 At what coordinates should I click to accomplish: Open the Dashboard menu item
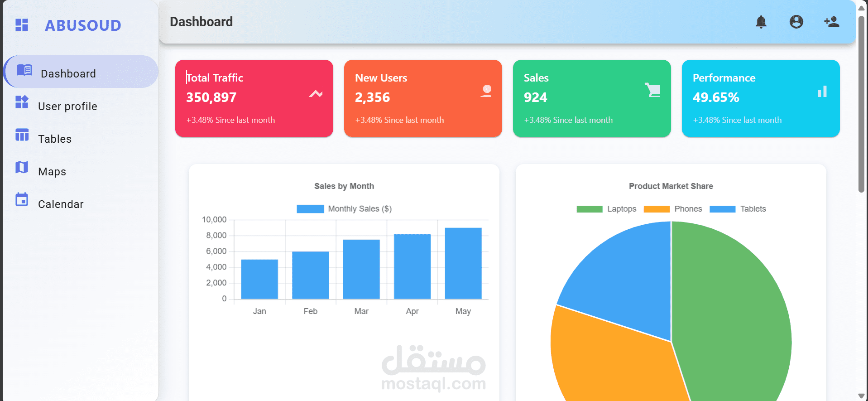tap(81, 72)
